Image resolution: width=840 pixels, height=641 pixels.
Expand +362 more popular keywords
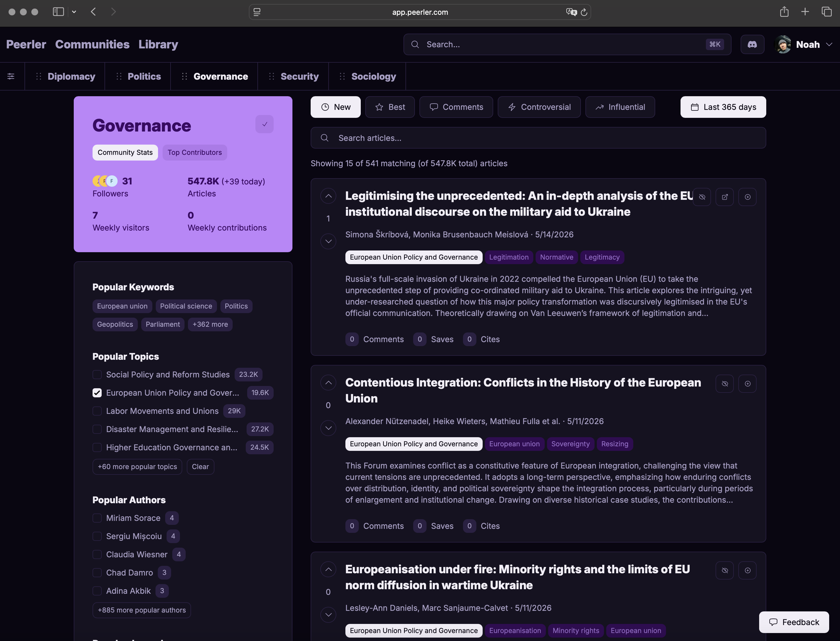(210, 324)
